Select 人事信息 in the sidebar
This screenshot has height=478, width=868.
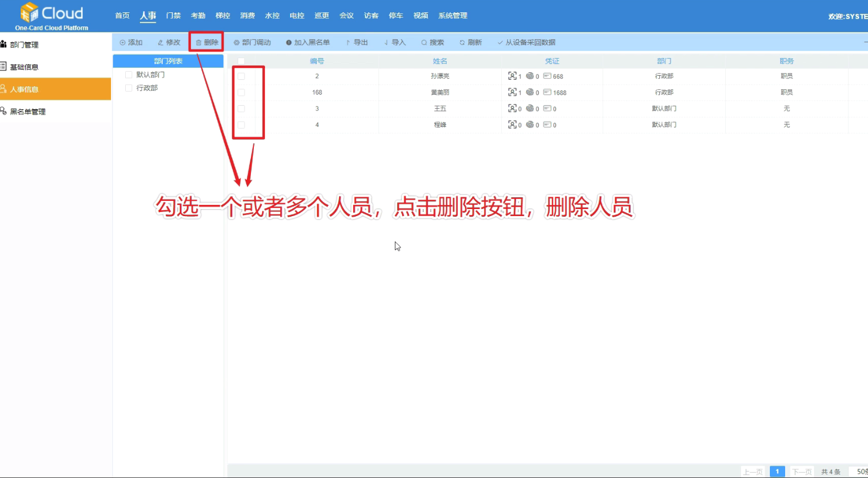click(55, 89)
